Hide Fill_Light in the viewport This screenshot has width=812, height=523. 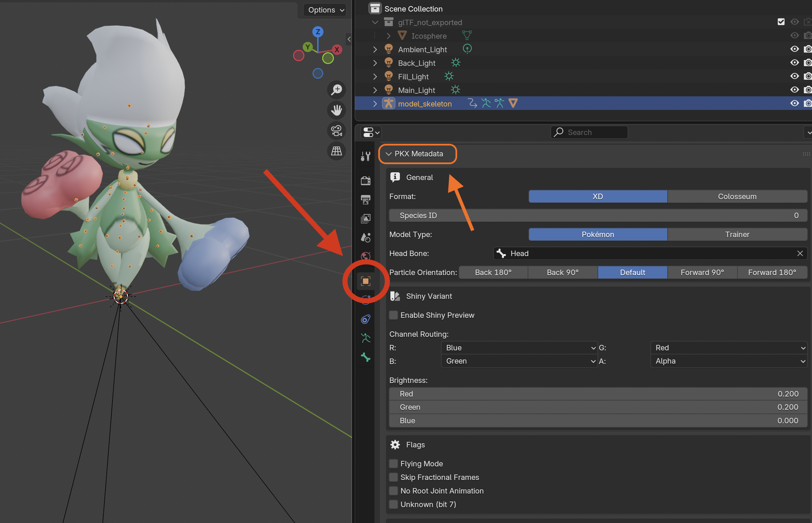794,76
